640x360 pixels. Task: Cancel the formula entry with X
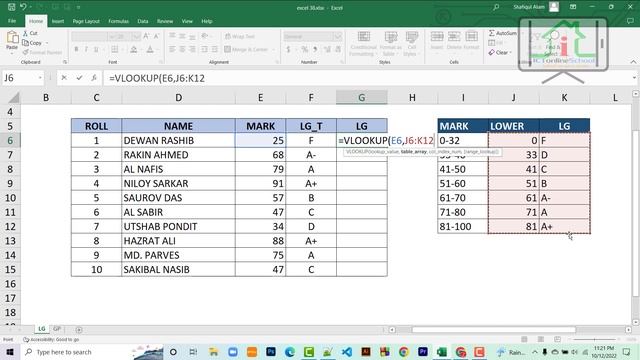[64, 78]
